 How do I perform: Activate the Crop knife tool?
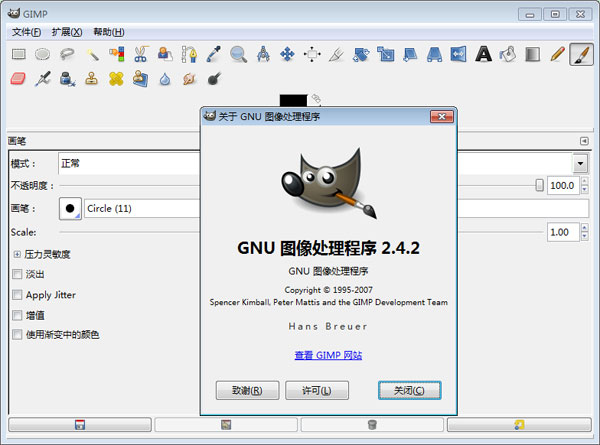coord(336,54)
